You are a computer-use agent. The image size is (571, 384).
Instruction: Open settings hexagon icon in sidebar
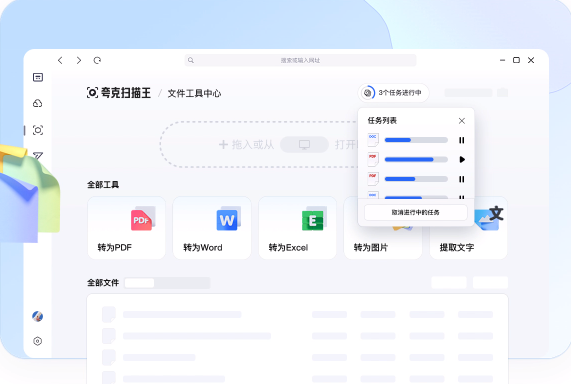click(x=38, y=341)
